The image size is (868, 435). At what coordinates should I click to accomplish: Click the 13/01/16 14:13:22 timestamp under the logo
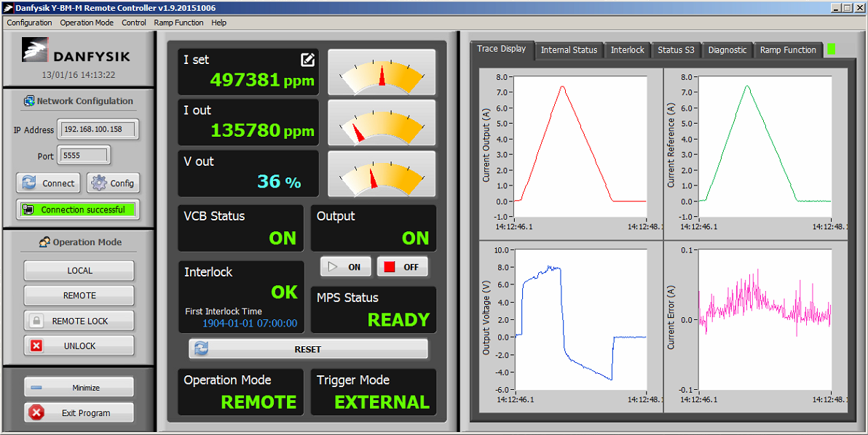[79, 75]
